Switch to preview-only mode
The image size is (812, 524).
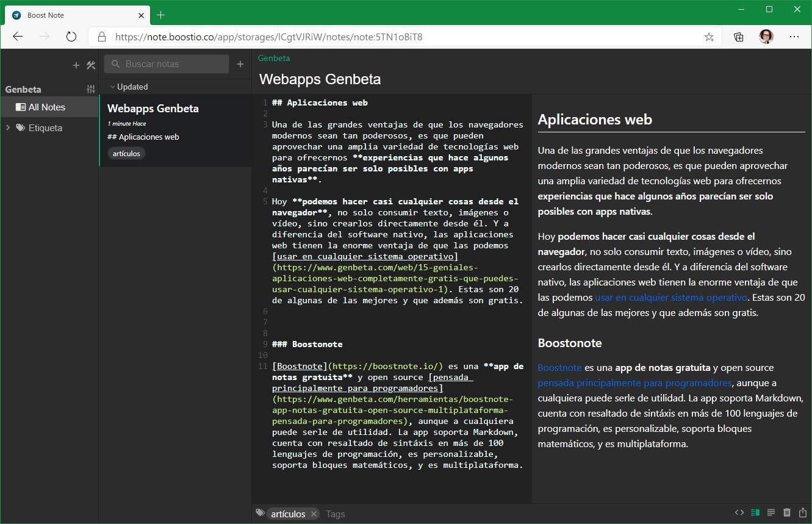[x=770, y=512]
